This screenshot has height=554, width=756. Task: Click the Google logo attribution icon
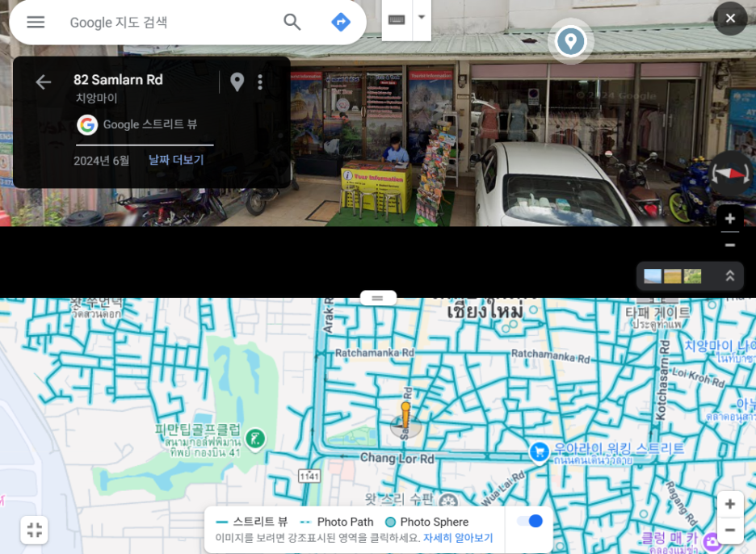click(87, 125)
